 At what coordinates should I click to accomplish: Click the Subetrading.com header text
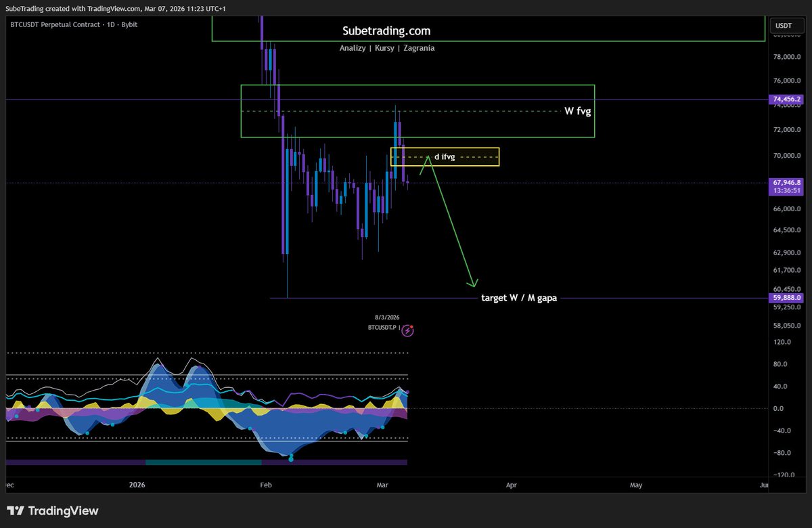386,30
